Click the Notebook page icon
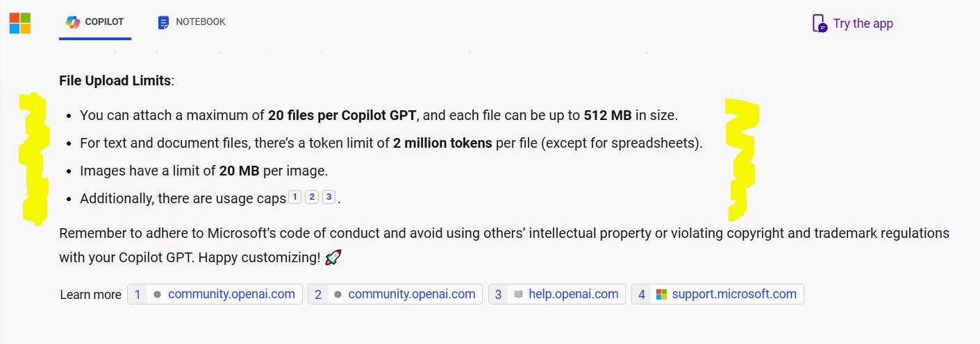 click(x=163, y=22)
